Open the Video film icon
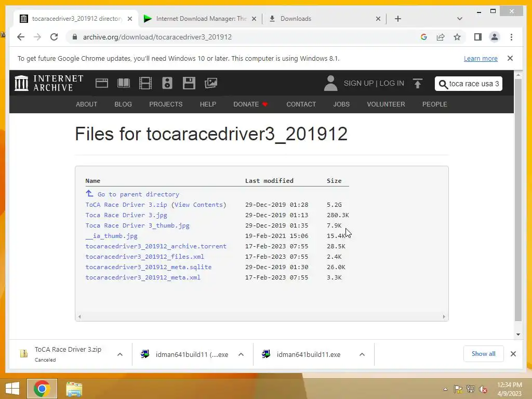The height and width of the screenshot is (399, 532). pyautogui.click(x=145, y=83)
